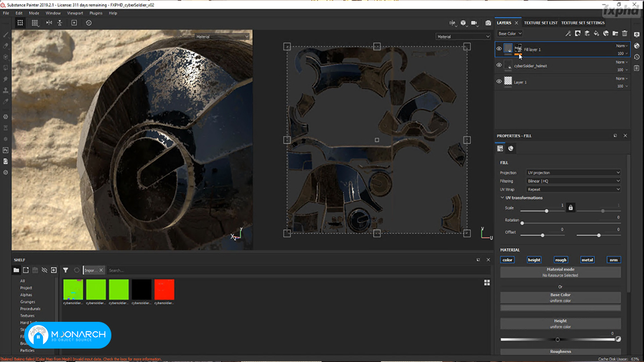Click Material mode No Resource Selected button
Image resolution: width=644 pixels, height=362 pixels.
click(560, 273)
